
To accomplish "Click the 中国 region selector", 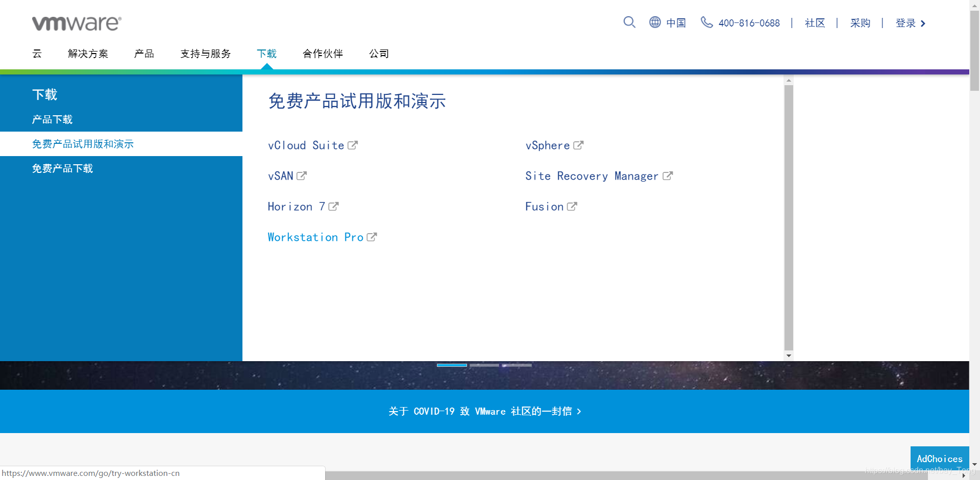I will 676,23.
